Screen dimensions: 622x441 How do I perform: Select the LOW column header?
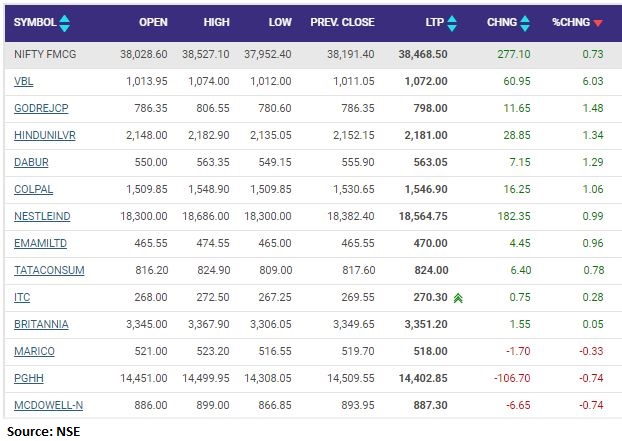(x=280, y=22)
